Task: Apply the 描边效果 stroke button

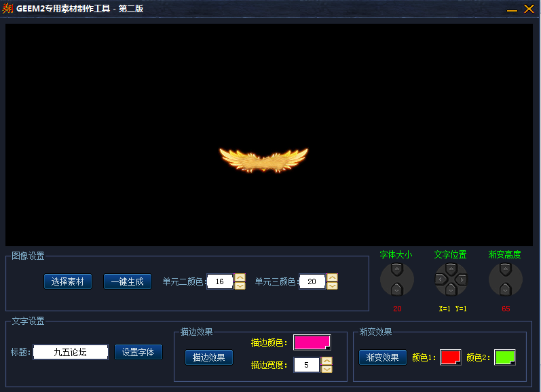Action: 208,357
